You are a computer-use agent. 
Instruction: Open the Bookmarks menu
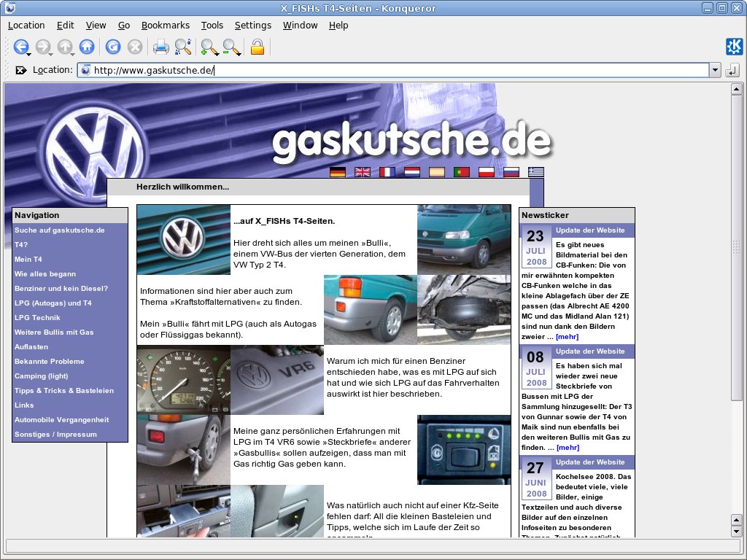166,26
